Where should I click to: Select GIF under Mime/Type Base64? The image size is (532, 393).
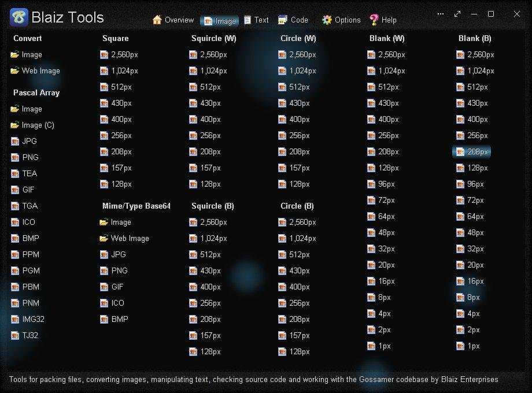(x=112, y=287)
